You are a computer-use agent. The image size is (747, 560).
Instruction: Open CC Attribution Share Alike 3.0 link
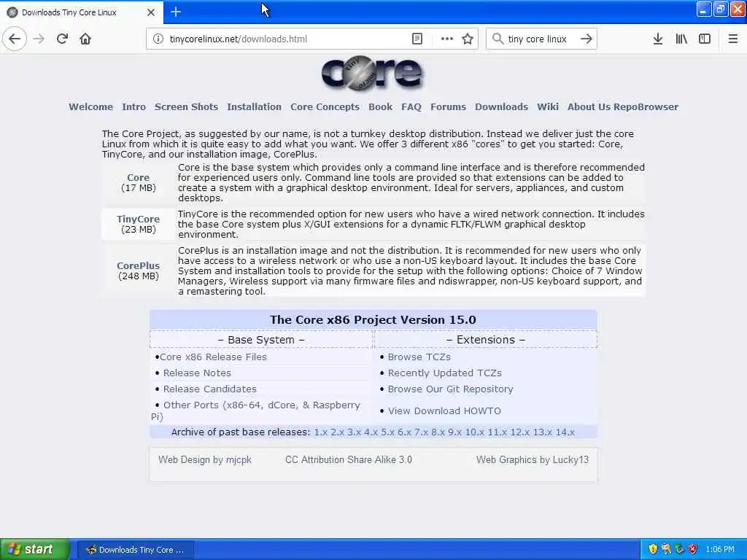coord(349,460)
